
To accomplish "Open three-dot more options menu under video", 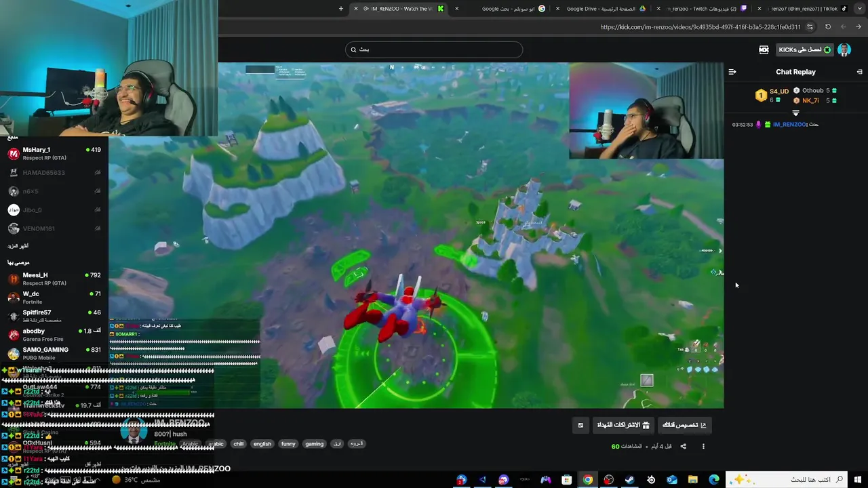I will pos(703,447).
